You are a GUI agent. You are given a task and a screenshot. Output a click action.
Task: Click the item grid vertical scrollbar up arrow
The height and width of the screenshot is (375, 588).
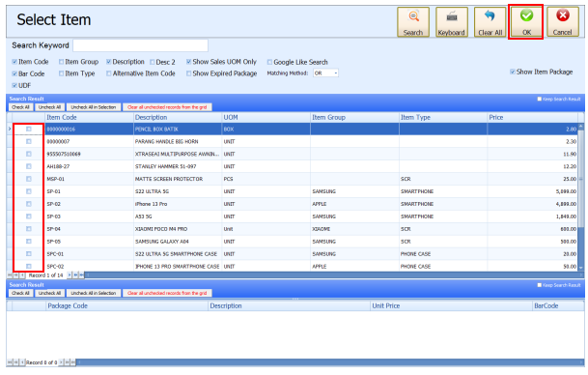[581, 127]
